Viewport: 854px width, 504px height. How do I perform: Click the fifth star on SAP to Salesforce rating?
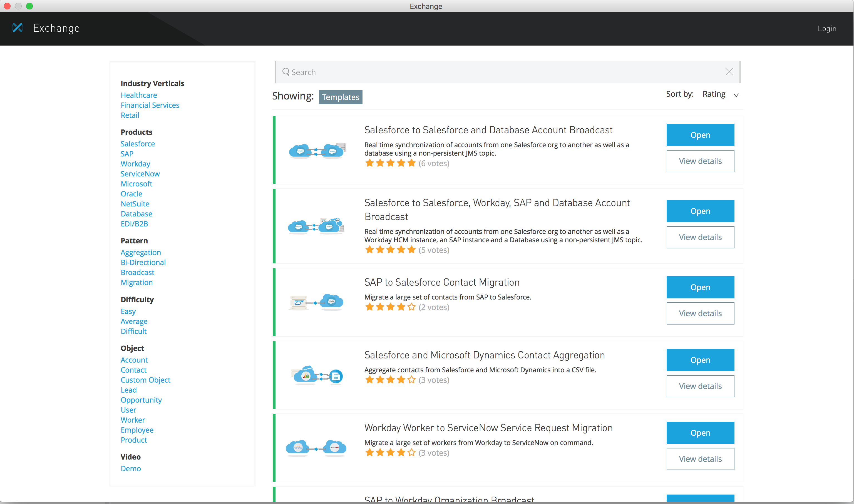[x=411, y=307]
